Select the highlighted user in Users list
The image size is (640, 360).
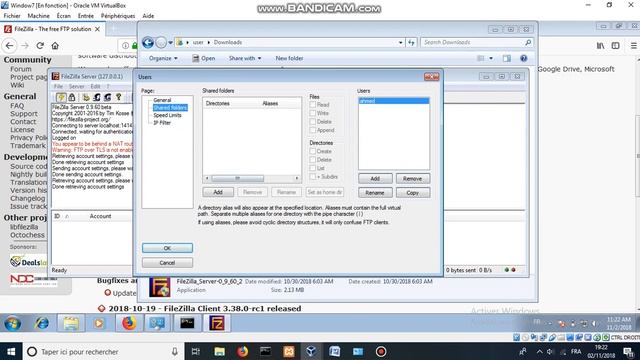(x=393, y=101)
